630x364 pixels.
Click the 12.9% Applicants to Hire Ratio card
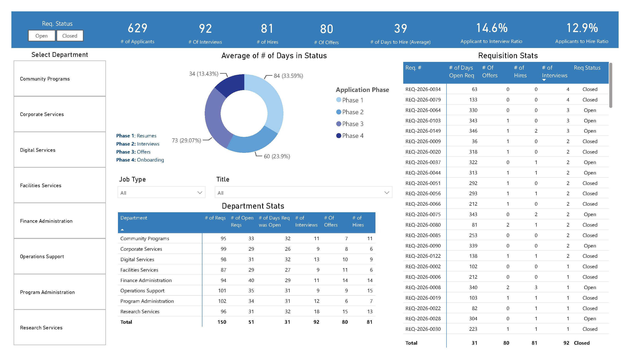[582, 33]
